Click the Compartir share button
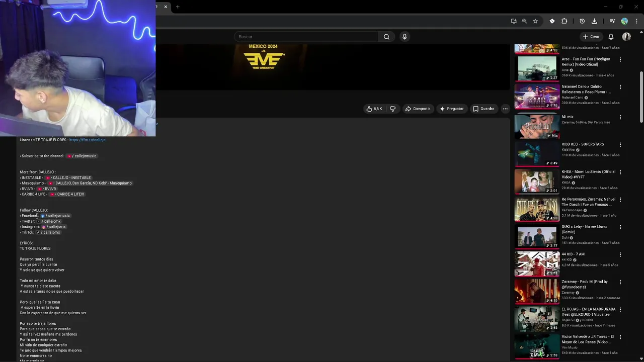Viewport: 644px width, 362px height. click(418, 109)
